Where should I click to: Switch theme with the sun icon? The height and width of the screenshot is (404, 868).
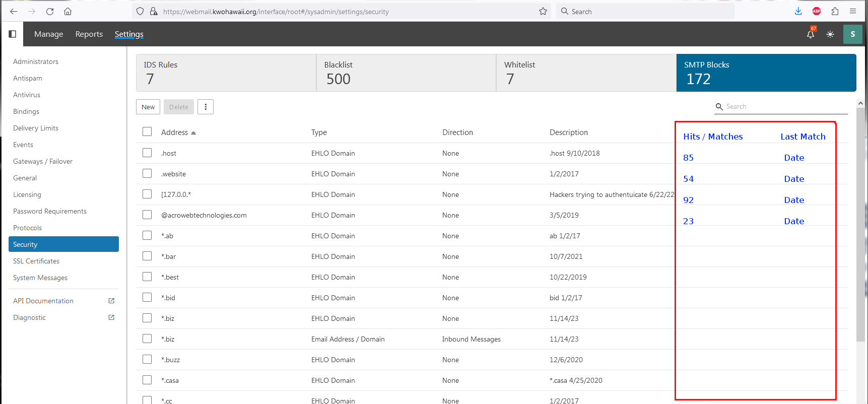pyautogui.click(x=830, y=34)
